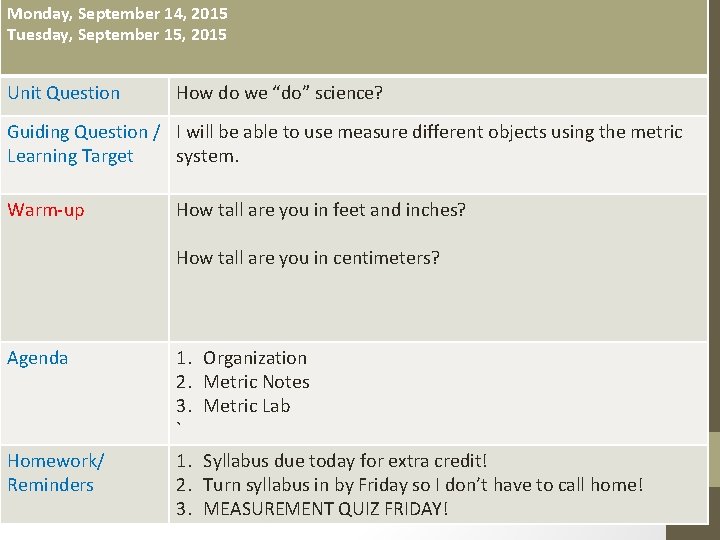This screenshot has width=720, height=540.
Task: Select the "Guiding Question / Learning Target" label
Action: (x=82, y=144)
